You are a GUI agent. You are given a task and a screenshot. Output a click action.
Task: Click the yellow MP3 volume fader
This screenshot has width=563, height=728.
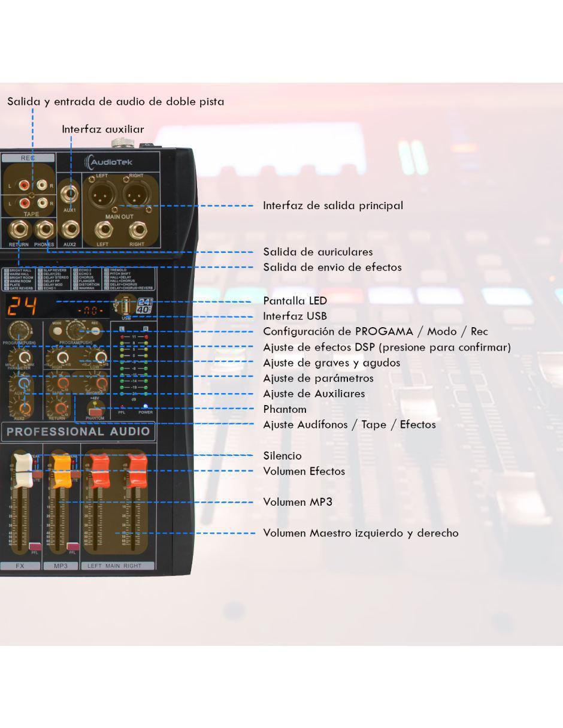[61, 471]
